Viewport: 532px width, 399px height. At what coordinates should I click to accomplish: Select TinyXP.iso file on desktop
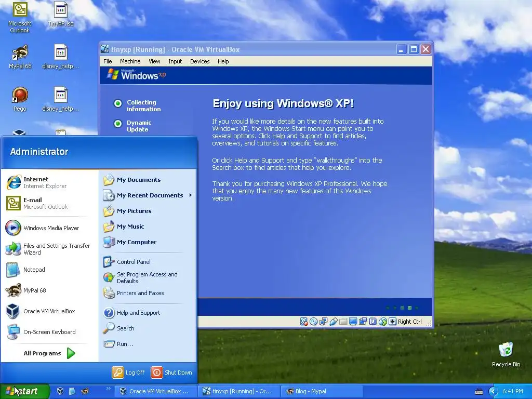pos(61,14)
